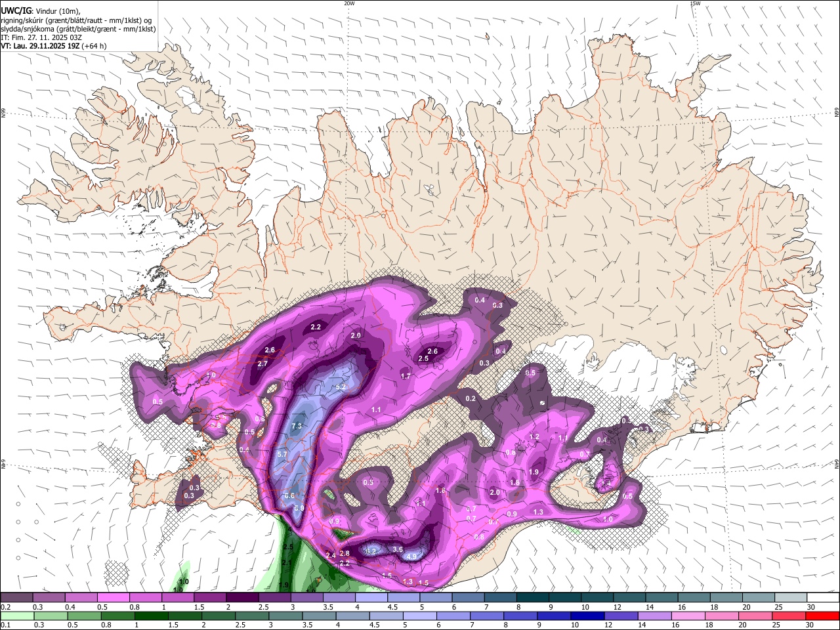Click the UWC/IG title text
The image size is (840, 630).
click(16, 11)
